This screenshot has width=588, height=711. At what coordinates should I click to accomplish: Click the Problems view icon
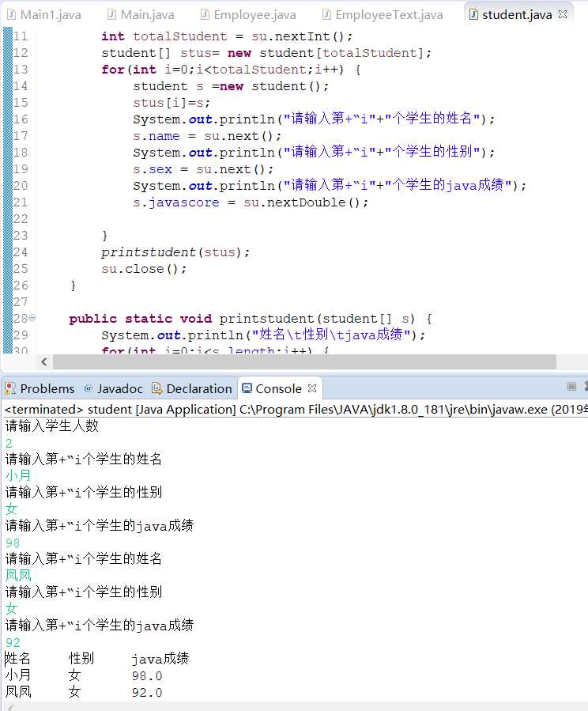point(10,388)
